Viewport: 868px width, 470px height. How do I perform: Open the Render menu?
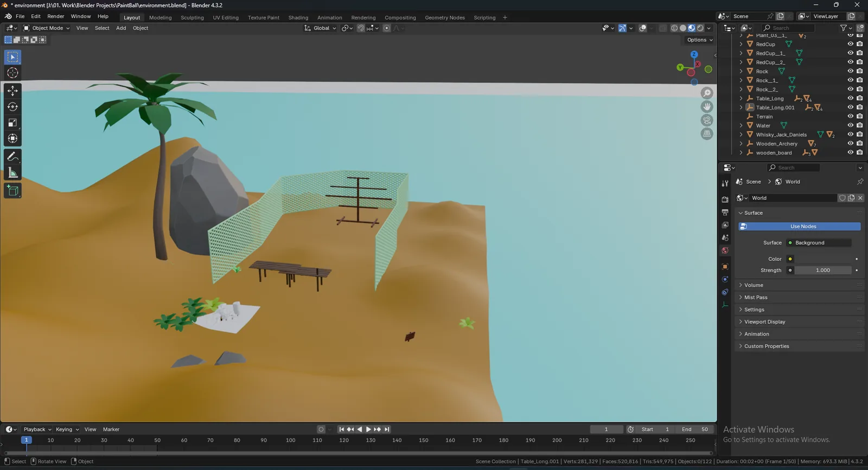tap(56, 16)
